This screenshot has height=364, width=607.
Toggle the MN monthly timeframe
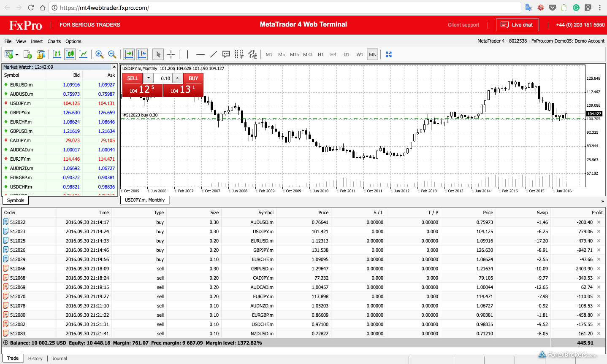[x=373, y=54]
